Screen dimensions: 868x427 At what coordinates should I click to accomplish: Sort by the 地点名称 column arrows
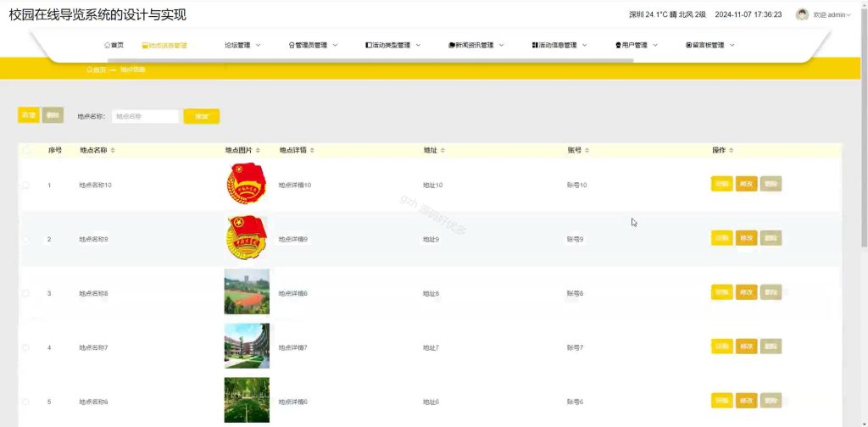[113, 151]
